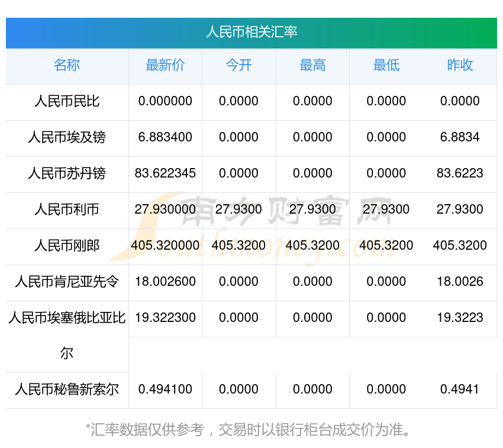This screenshot has height=448, width=503.
Task: Click the 人民币苏丹镑 row name
Action: (x=67, y=173)
